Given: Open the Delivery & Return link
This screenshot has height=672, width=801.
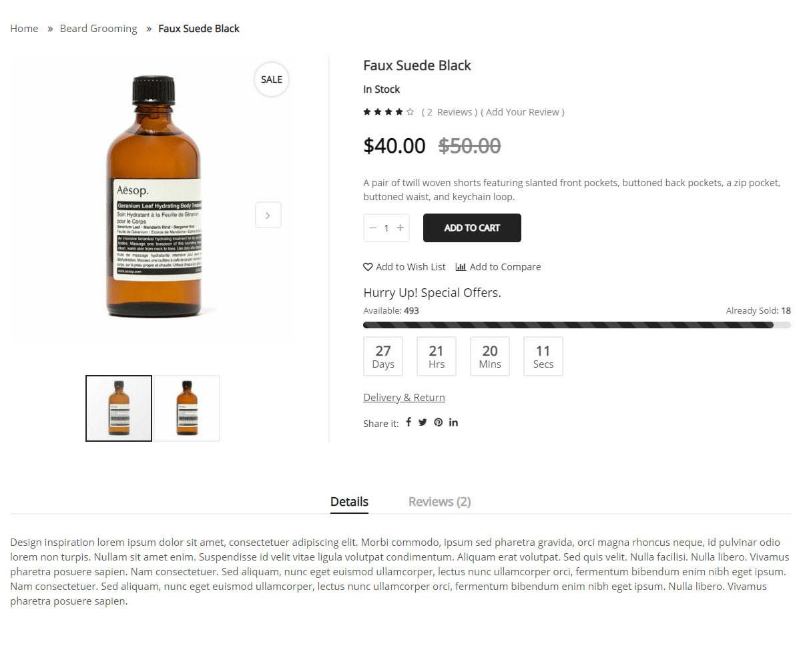Looking at the screenshot, I should tap(404, 398).
